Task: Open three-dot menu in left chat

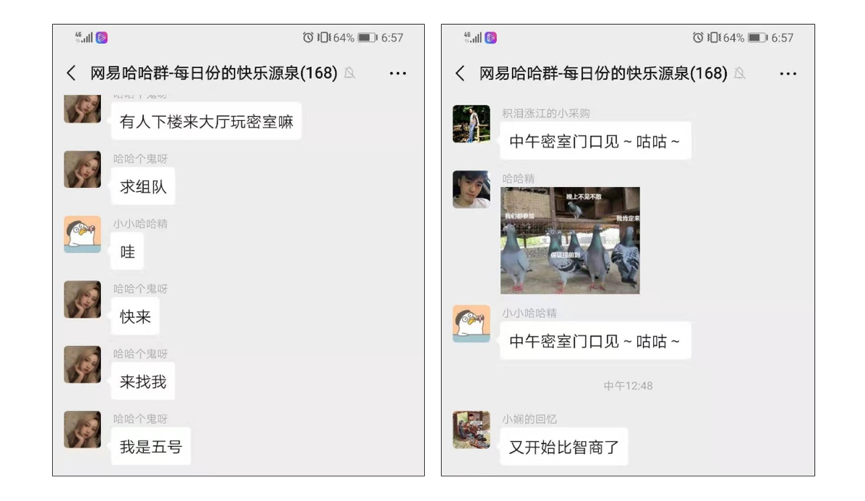Action: pyautogui.click(x=398, y=73)
